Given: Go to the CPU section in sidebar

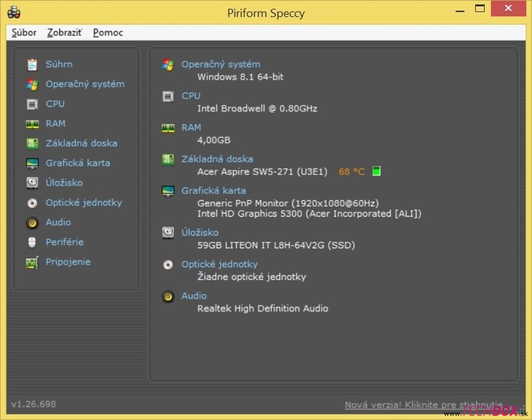Looking at the screenshot, I should point(55,104).
